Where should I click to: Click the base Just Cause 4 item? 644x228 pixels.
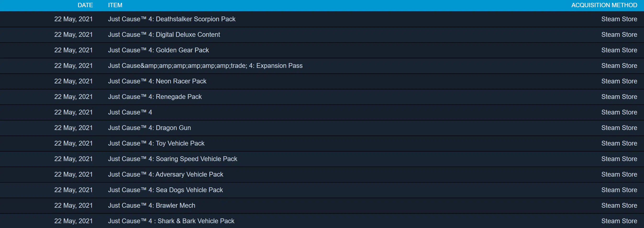130,112
